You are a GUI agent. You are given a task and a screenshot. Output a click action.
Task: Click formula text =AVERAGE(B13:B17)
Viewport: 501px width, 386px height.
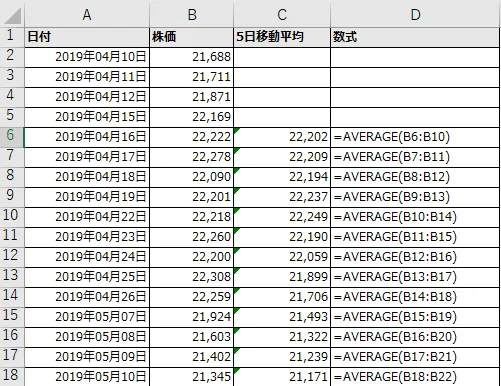(x=395, y=277)
